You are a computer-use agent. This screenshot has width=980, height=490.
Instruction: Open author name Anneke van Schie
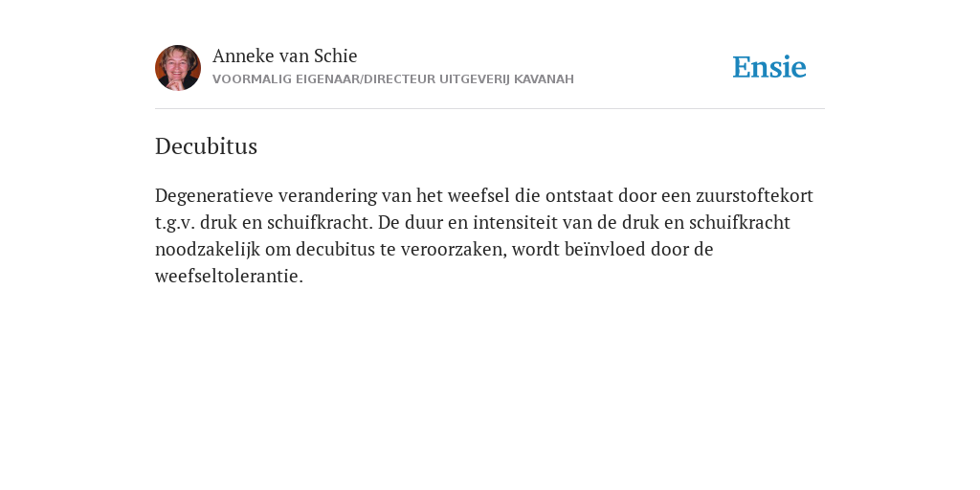(x=285, y=56)
